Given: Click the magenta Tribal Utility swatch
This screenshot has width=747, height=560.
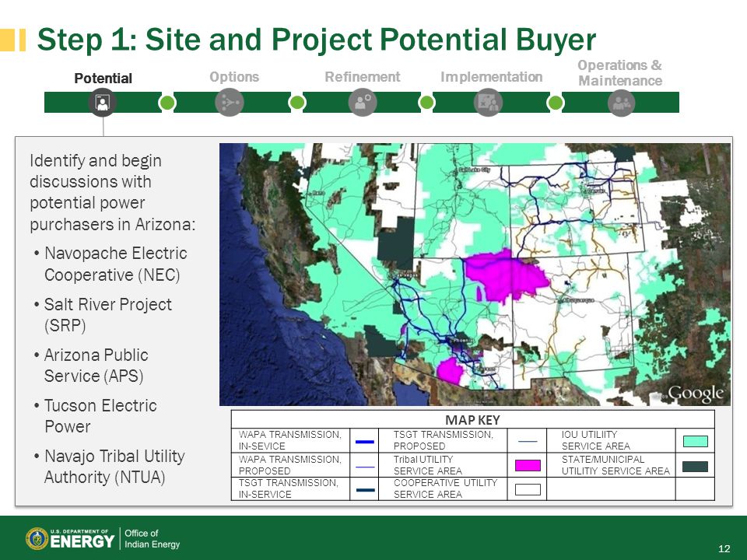Looking at the screenshot, I should click(x=528, y=465).
